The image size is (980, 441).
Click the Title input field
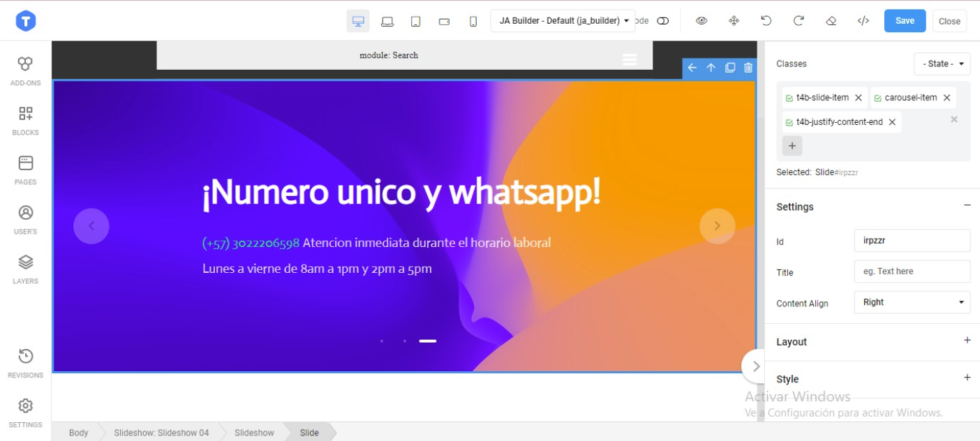(912, 271)
